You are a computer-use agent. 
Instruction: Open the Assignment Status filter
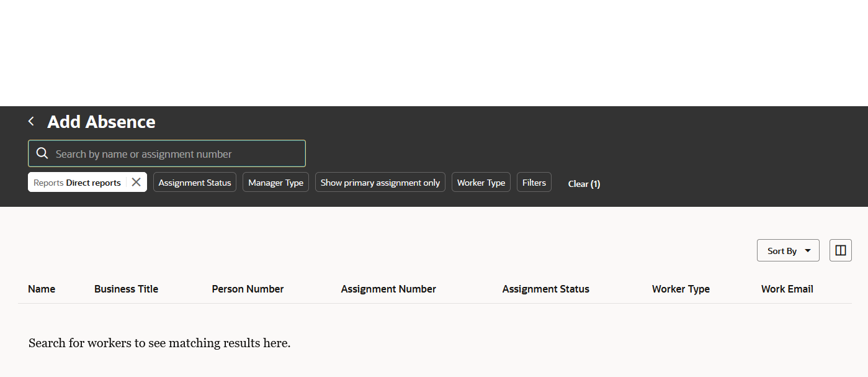coord(195,182)
